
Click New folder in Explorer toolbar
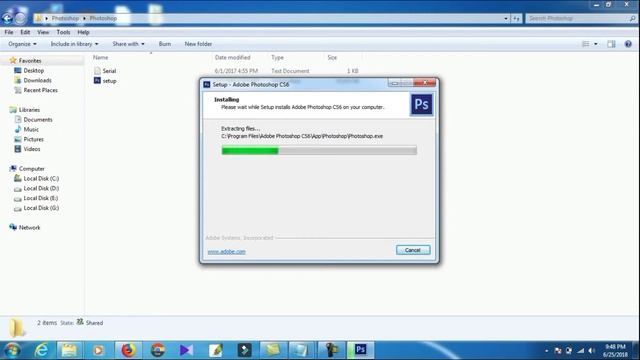[x=198, y=44]
